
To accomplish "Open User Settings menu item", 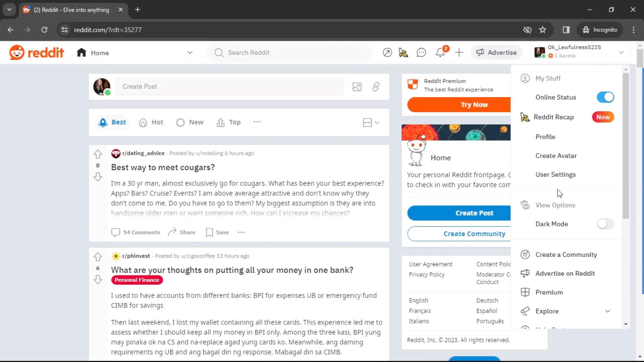I will click(x=556, y=174).
